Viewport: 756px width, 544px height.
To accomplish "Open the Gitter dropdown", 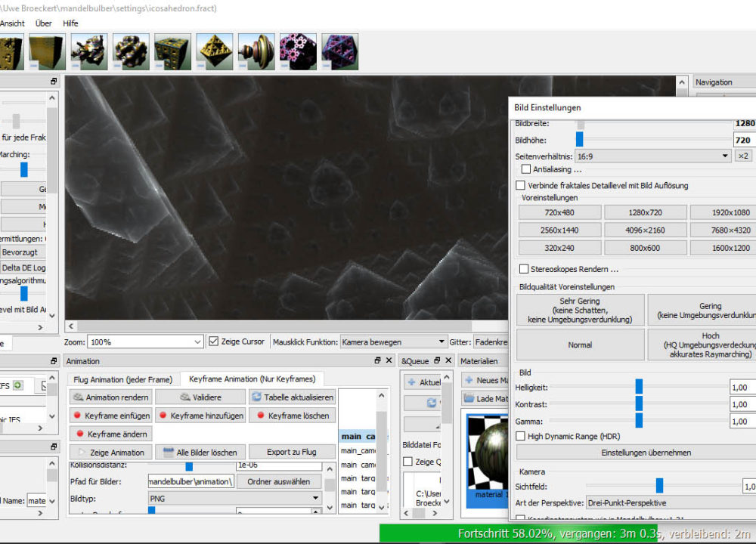I will click(x=491, y=342).
